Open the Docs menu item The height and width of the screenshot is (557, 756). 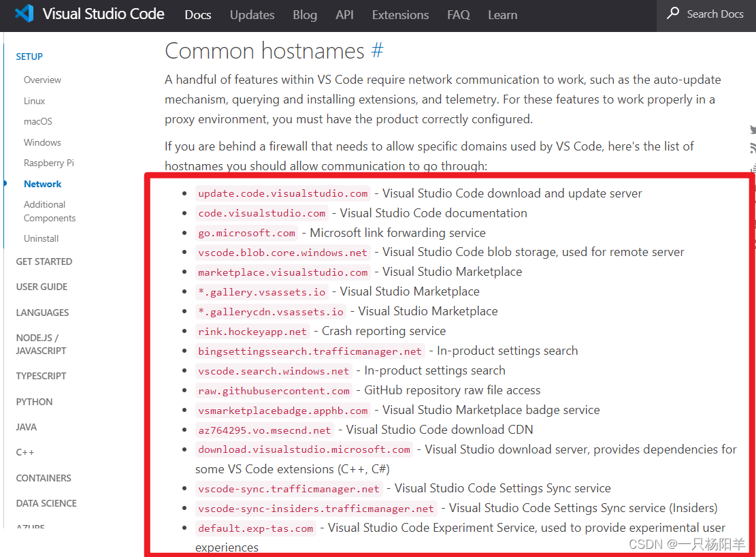198,15
